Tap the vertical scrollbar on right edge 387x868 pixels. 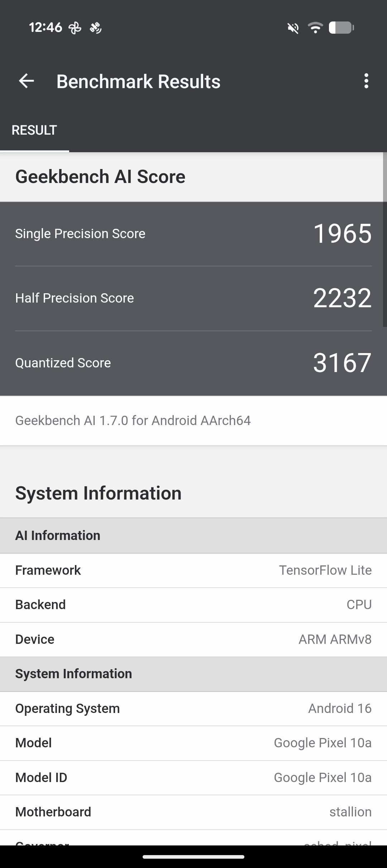point(384,240)
